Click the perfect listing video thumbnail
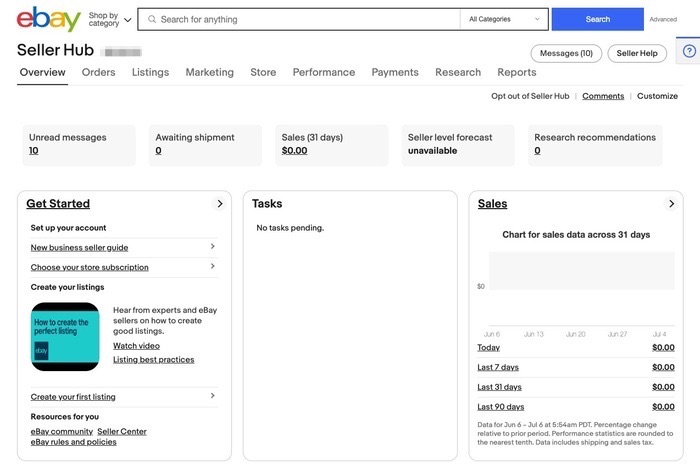The width and height of the screenshot is (700, 471). click(x=65, y=337)
